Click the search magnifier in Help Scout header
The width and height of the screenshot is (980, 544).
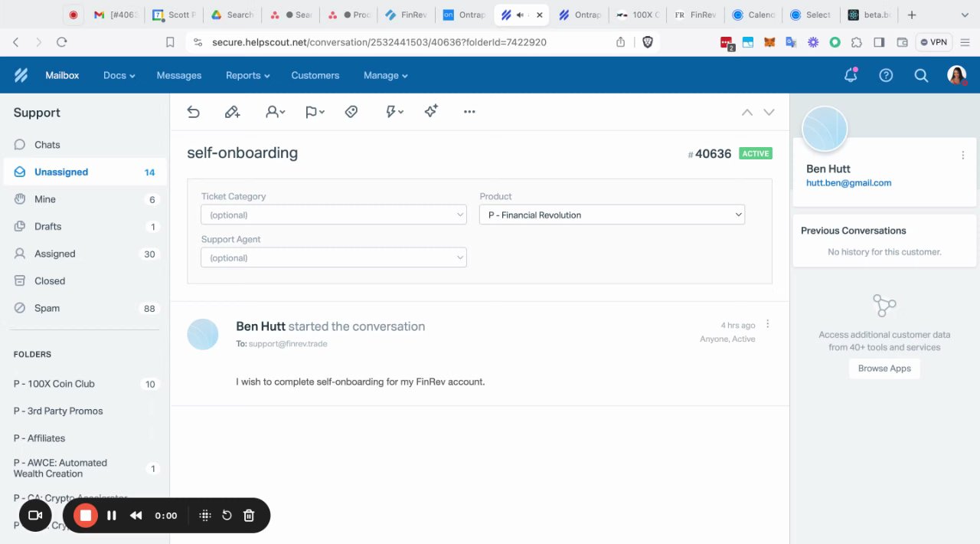[921, 75]
